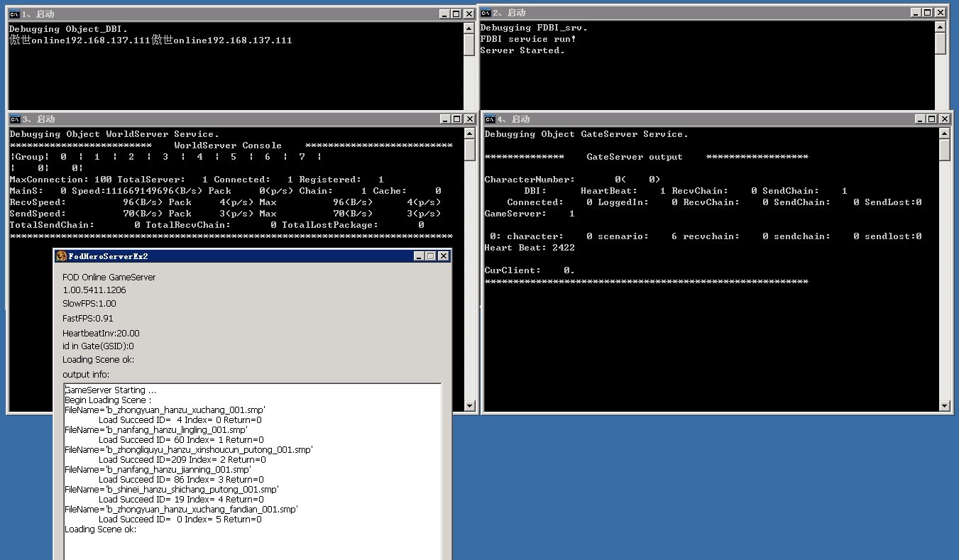The width and height of the screenshot is (959, 560).
Task: Maximize the FodHeroServerEx2 window
Action: coord(431,256)
